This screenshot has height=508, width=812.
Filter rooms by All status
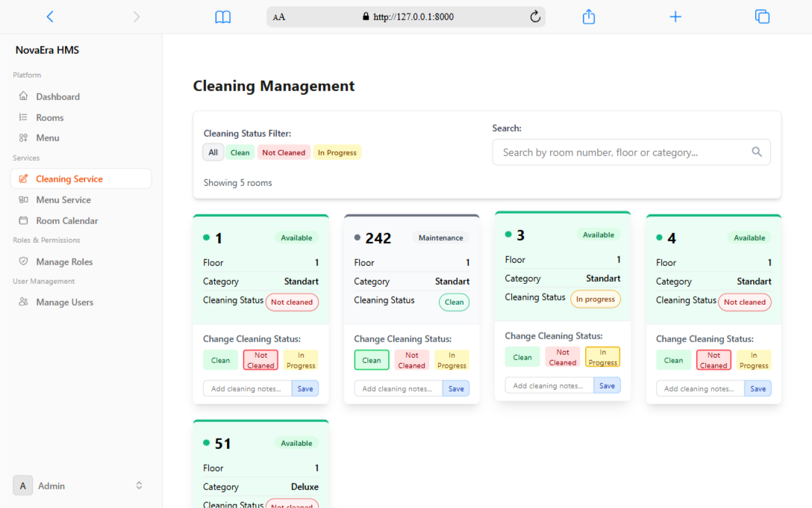(213, 152)
